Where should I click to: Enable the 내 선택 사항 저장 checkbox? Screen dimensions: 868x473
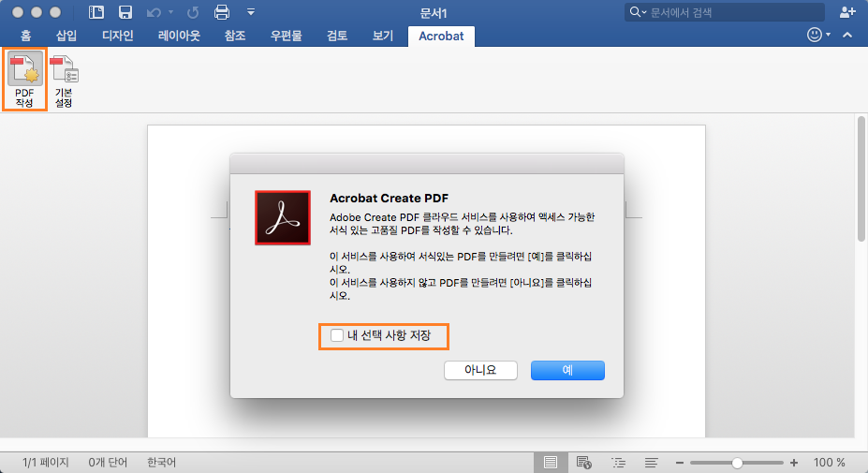(336, 335)
